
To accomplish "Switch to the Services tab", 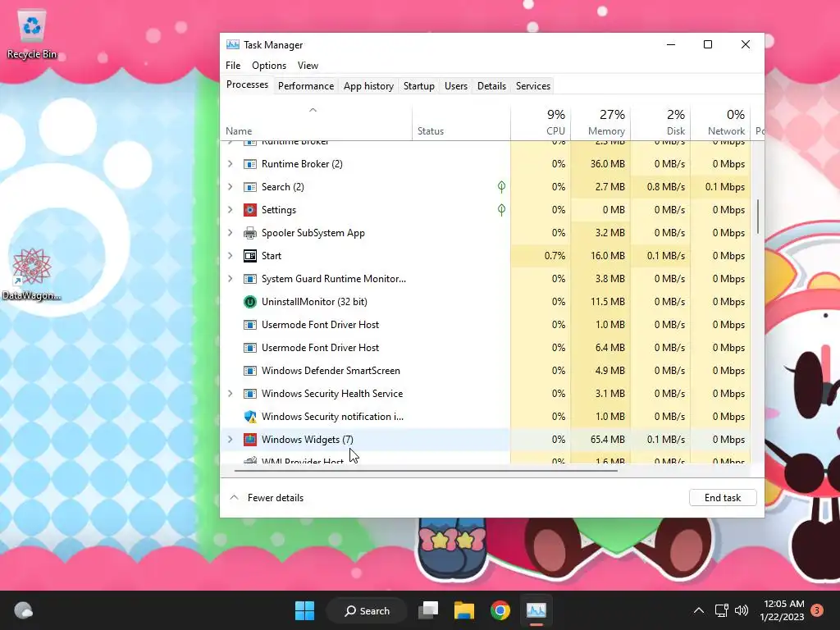I will 533,86.
